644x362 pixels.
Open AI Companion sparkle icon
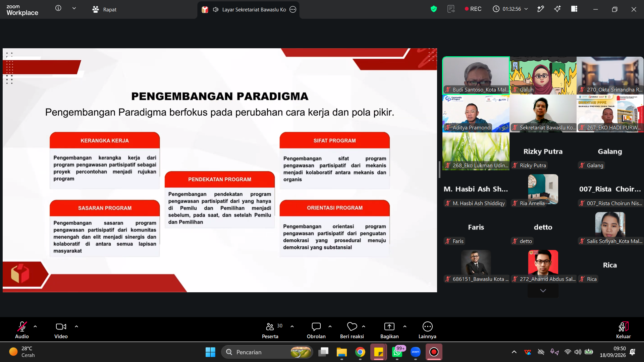coord(557,9)
